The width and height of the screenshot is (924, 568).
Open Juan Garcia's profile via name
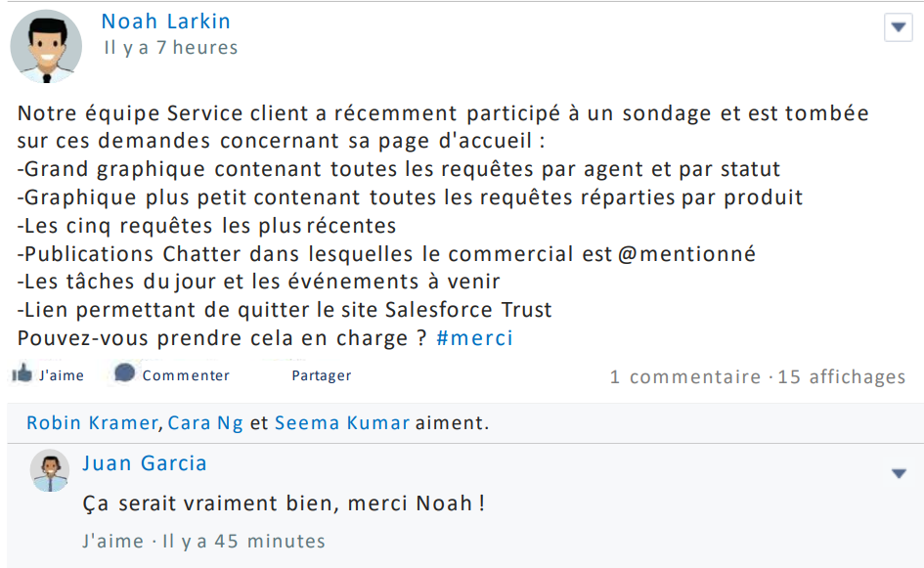pyautogui.click(x=144, y=463)
